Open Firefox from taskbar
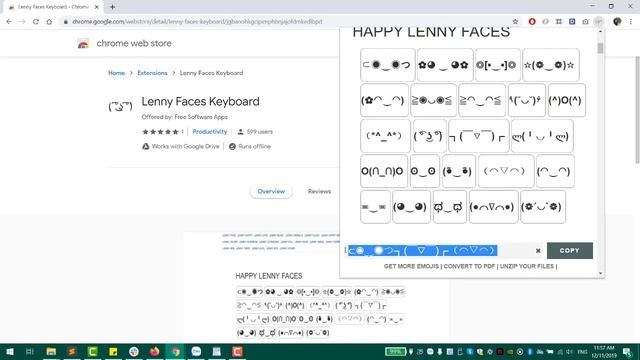 pyautogui.click(x=155, y=351)
